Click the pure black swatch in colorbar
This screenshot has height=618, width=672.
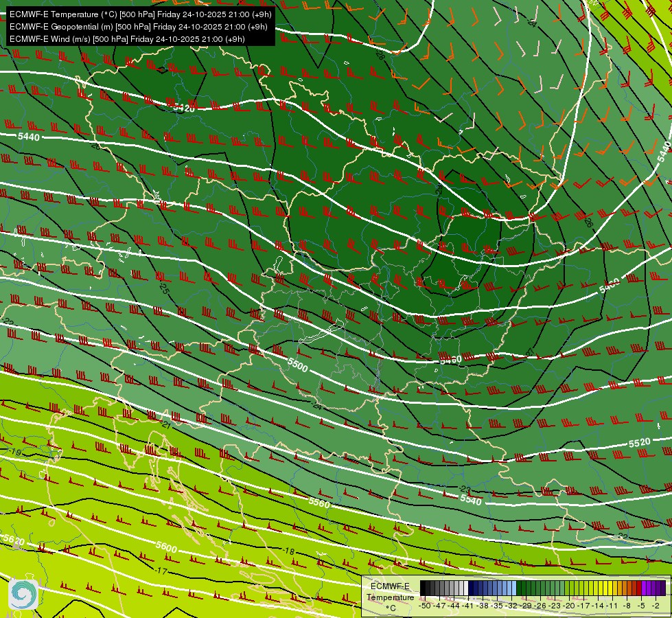423,588
